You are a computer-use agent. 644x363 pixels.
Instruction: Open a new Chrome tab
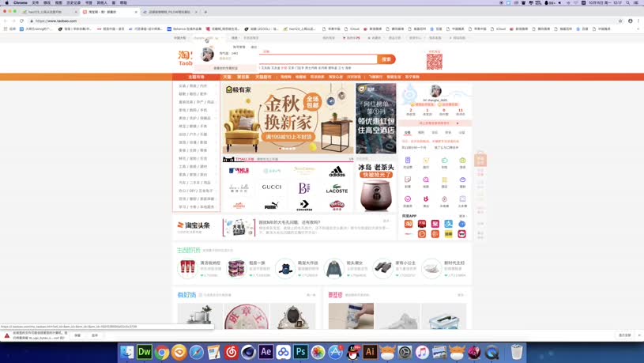tap(205, 12)
